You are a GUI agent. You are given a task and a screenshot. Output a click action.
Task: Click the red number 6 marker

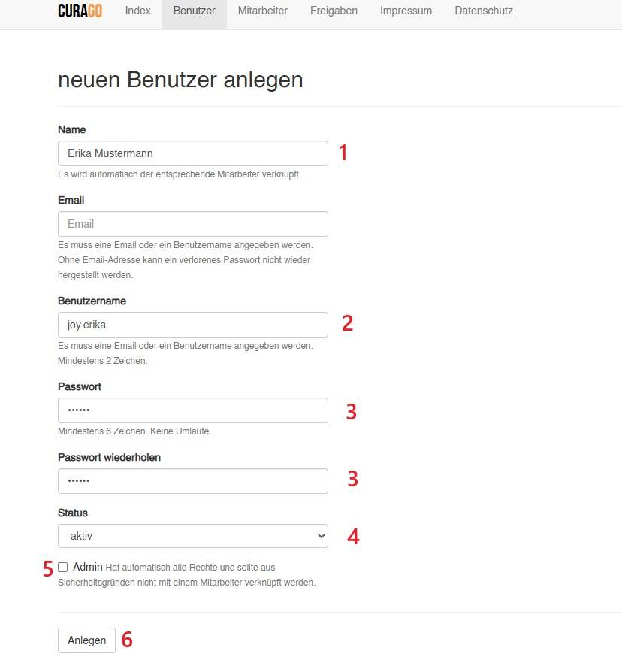click(x=127, y=640)
